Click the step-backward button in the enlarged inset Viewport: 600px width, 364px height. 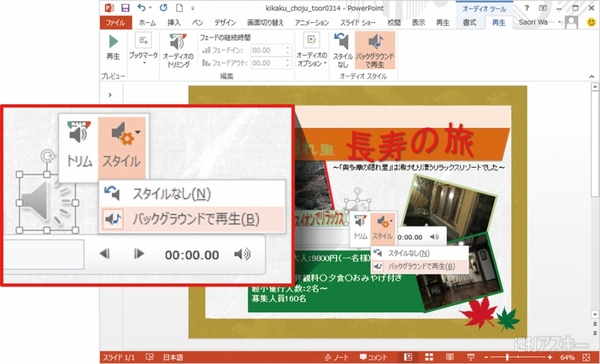click(104, 253)
